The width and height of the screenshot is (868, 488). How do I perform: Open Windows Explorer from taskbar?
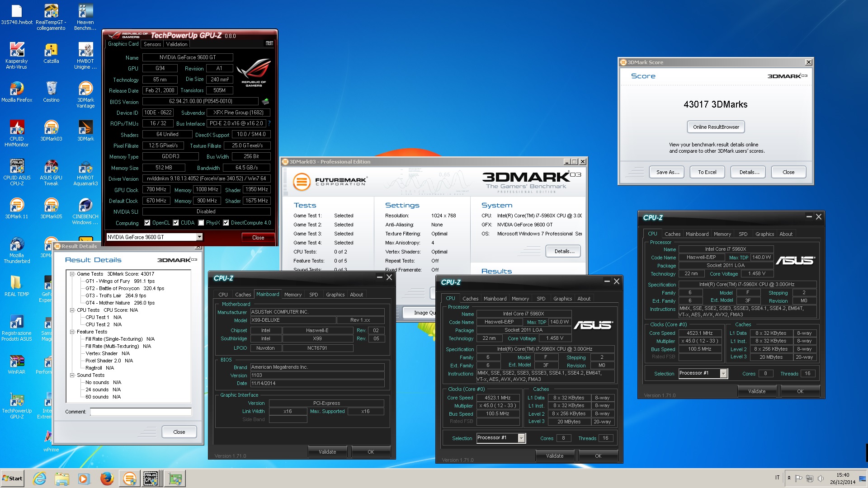(x=62, y=479)
